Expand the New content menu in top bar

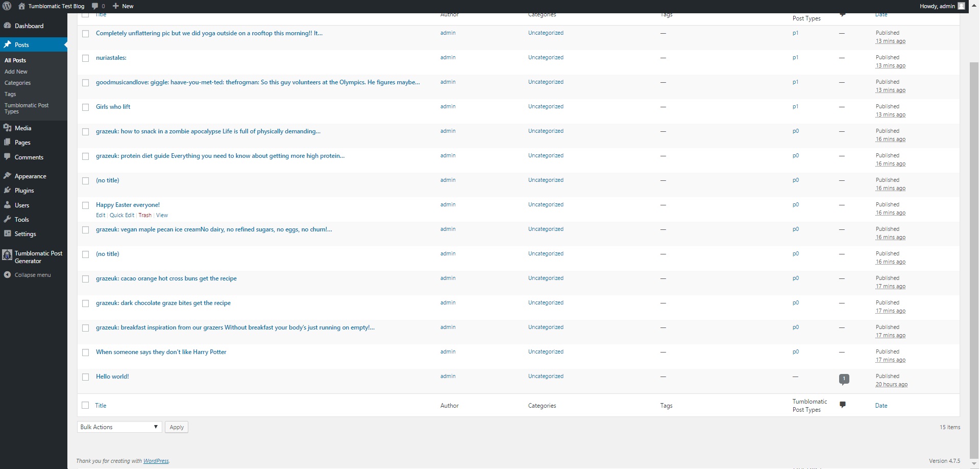click(123, 6)
